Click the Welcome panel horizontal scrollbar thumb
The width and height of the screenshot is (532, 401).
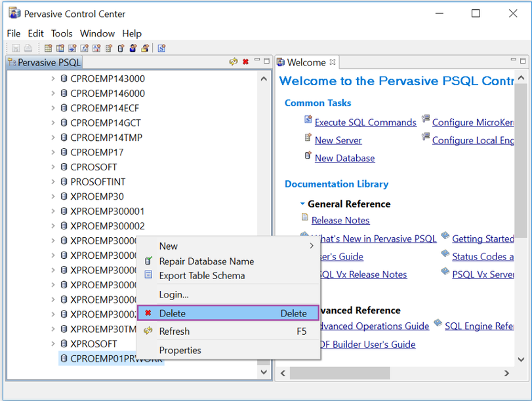pyautogui.click(x=340, y=373)
